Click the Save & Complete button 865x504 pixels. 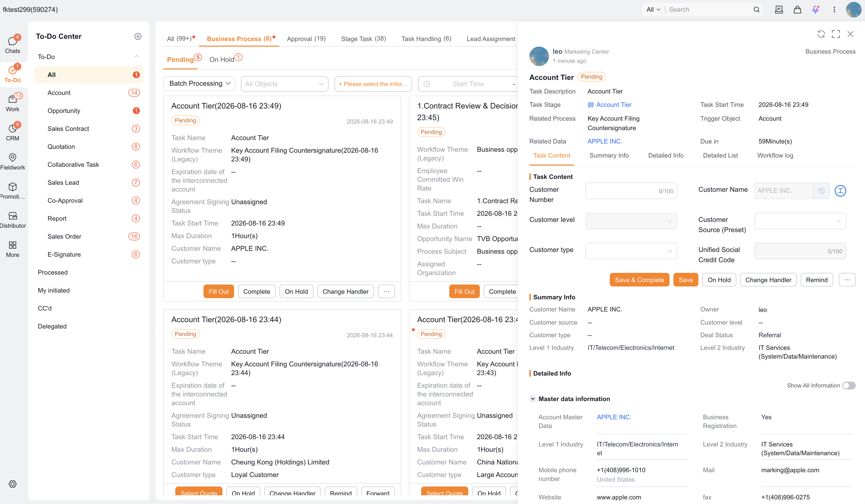tap(639, 280)
